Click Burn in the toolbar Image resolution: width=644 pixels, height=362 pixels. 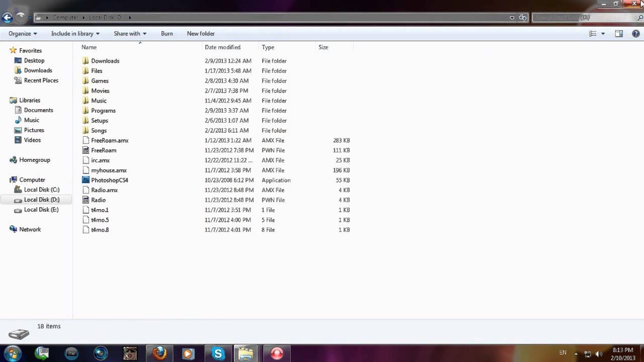click(x=167, y=34)
